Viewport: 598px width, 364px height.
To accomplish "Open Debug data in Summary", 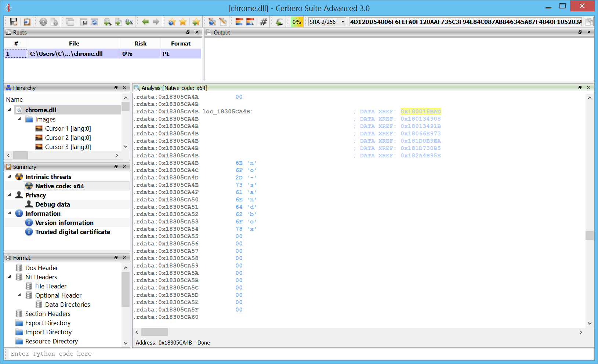I will (52, 204).
